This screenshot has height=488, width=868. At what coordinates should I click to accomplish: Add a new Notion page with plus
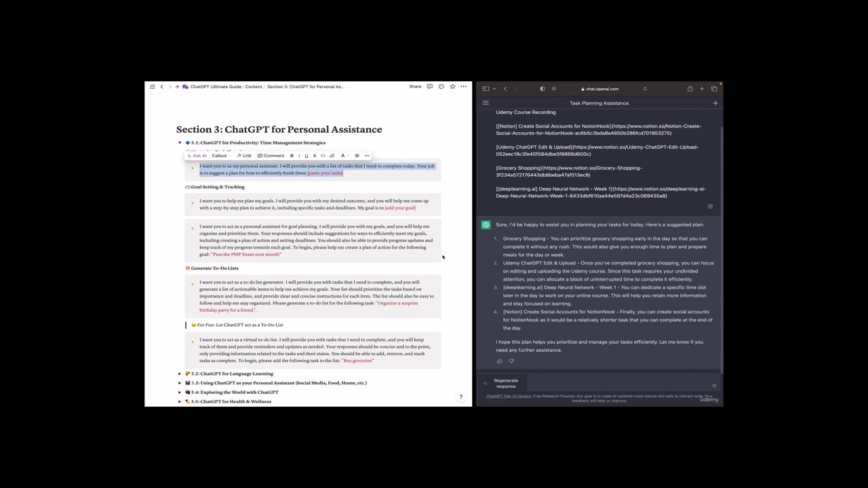tap(177, 87)
